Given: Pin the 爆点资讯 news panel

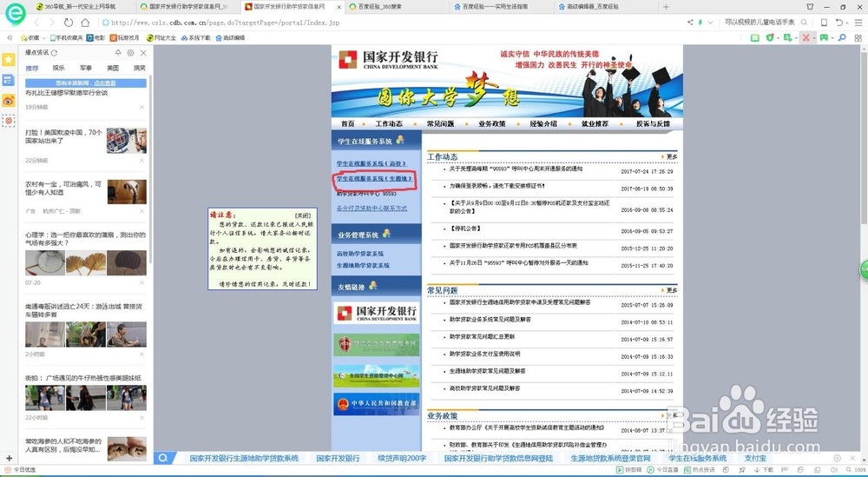Looking at the screenshot, I should coord(118,53).
